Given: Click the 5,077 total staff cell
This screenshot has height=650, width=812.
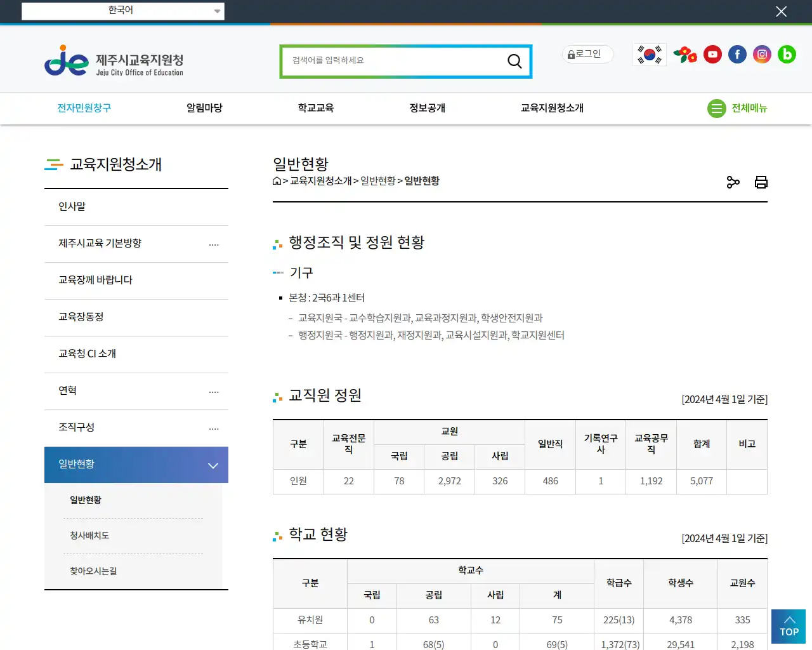Looking at the screenshot, I should (x=702, y=481).
